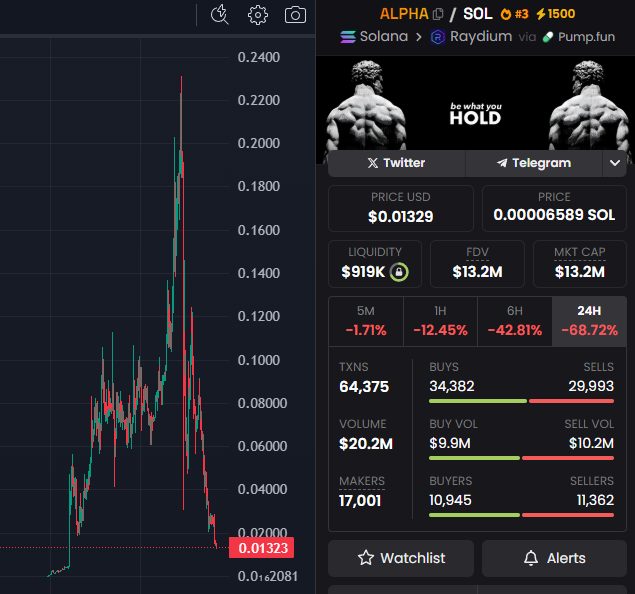Click the 0.1000 price axis label

259,360
